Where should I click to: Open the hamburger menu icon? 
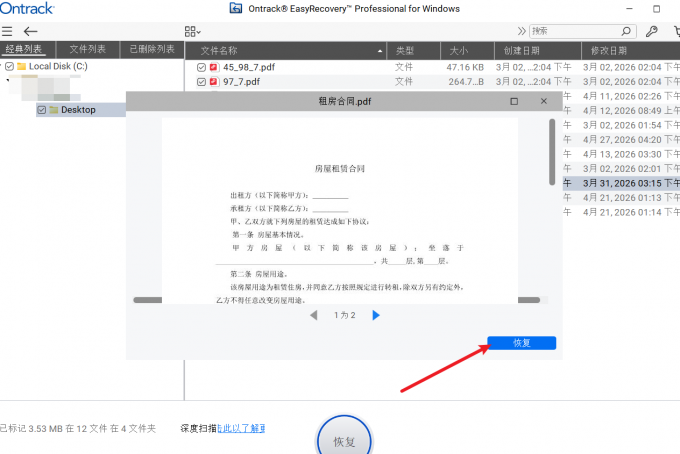click(7, 31)
